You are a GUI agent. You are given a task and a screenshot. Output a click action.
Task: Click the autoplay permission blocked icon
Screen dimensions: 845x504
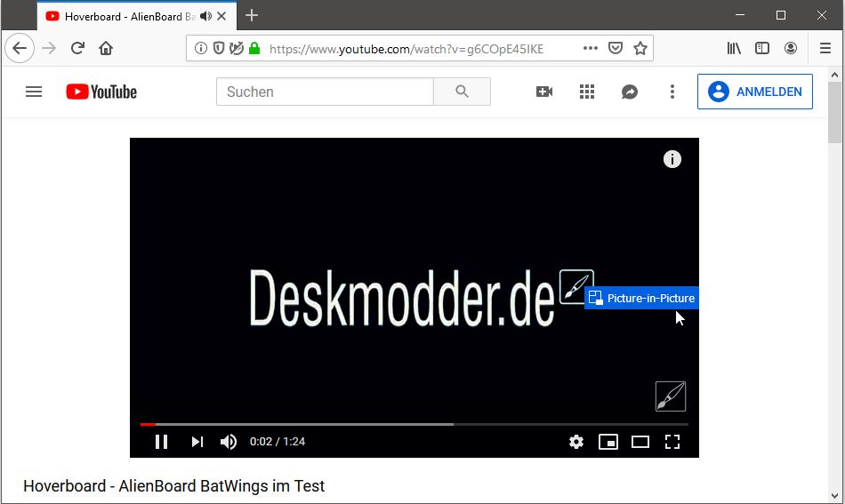236,49
